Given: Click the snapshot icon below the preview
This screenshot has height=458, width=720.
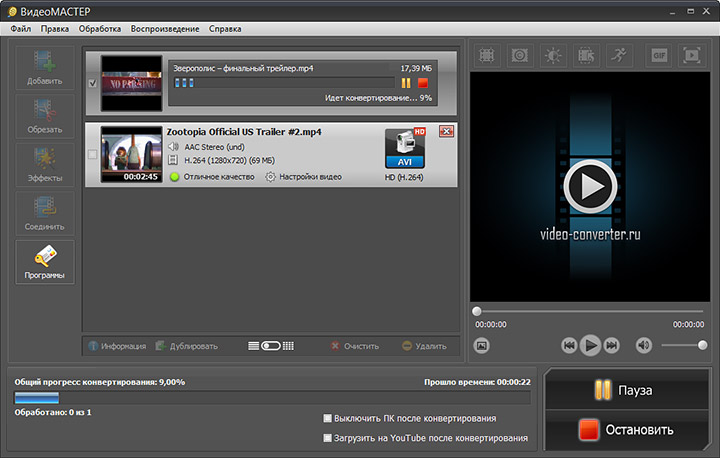Looking at the screenshot, I should pos(481,345).
